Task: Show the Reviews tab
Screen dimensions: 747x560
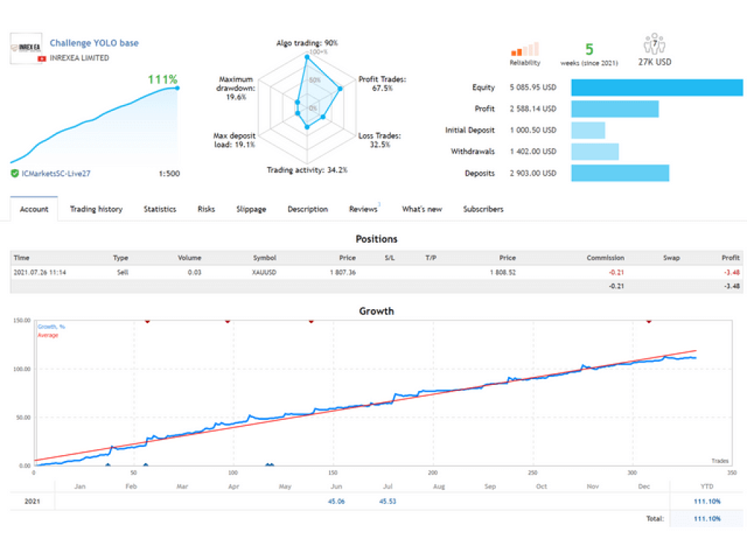Action: click(363, 209)
